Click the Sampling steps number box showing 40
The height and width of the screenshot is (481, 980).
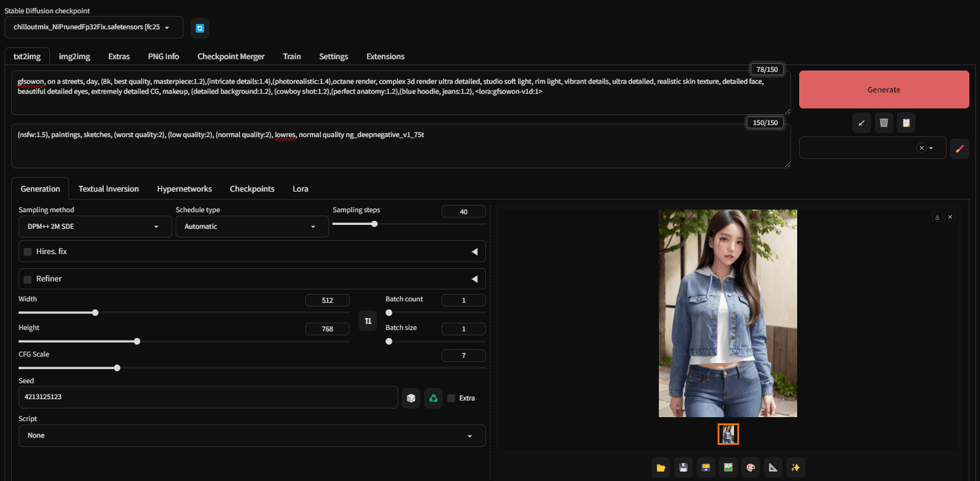(463, 212)
